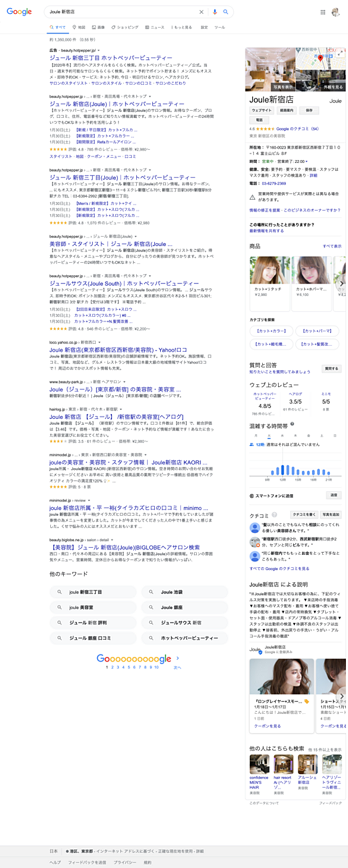The image size is (348, 868).
Task: Open the Google apps grid
Action: coord(323,12)
